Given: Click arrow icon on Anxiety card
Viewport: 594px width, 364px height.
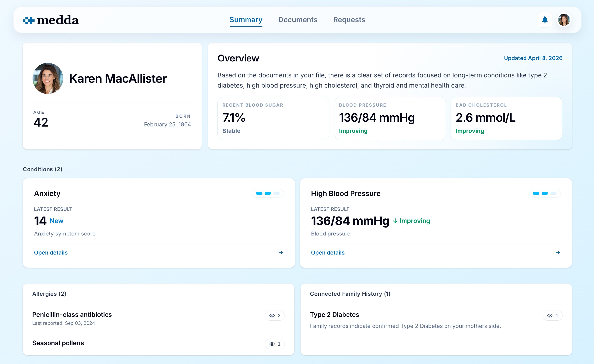Looking at the screenshot, I should click(281, 252).
